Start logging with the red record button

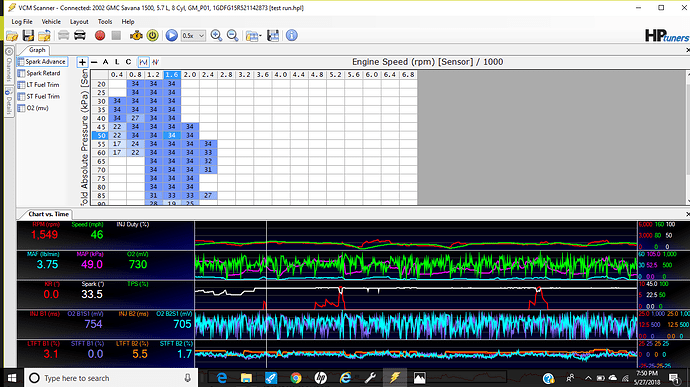click(100, 36)
